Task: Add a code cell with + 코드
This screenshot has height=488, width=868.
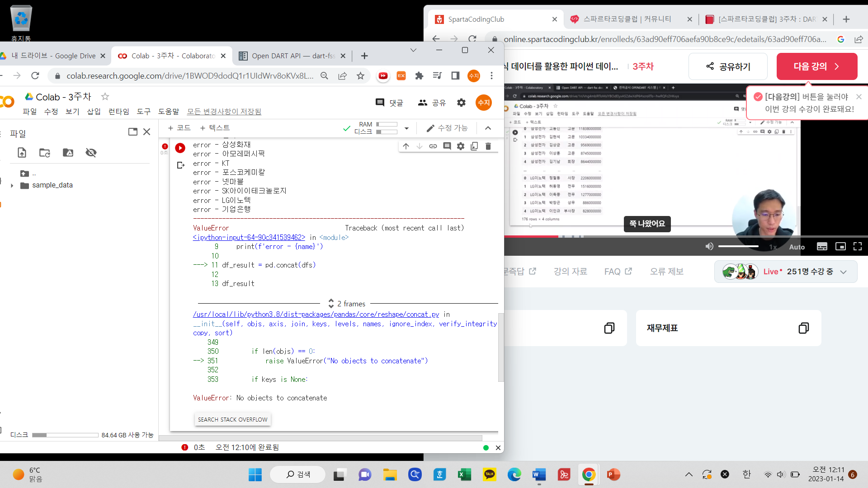Action: point(179,128)
